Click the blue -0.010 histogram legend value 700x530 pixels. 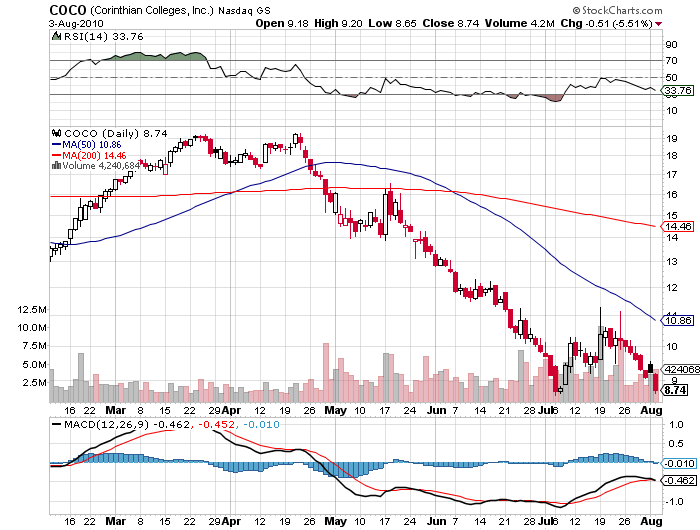pos(261,424)
